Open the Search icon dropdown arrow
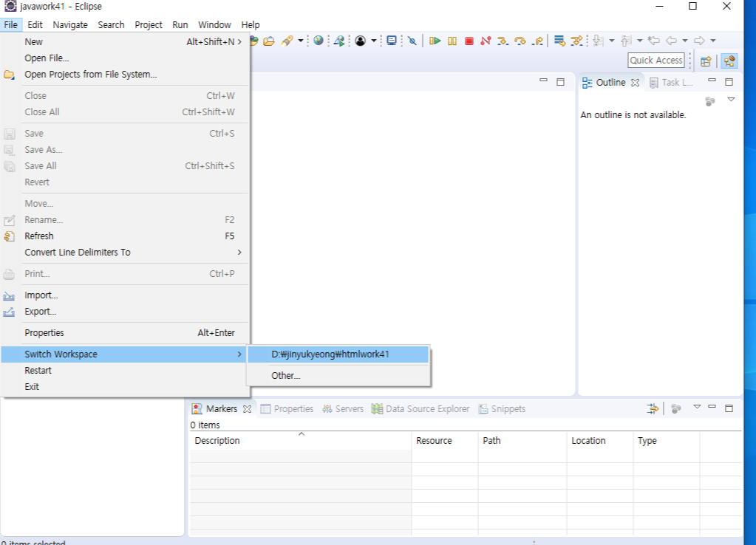 (300, 41)
